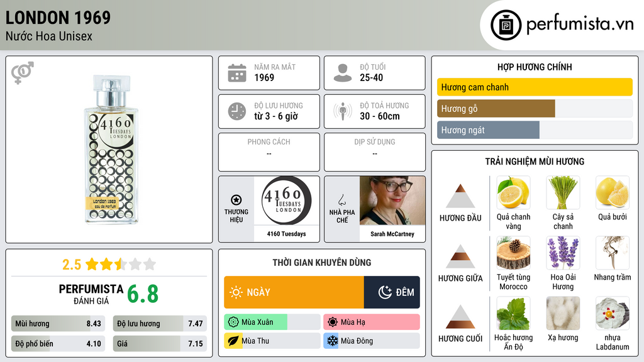
Task: Click the longevity value từ 3 - 6 giờ
Action: pos(276,116)
